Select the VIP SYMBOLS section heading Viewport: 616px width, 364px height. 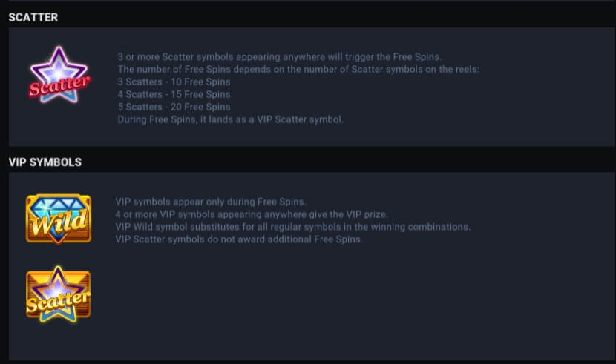[45, 162]
